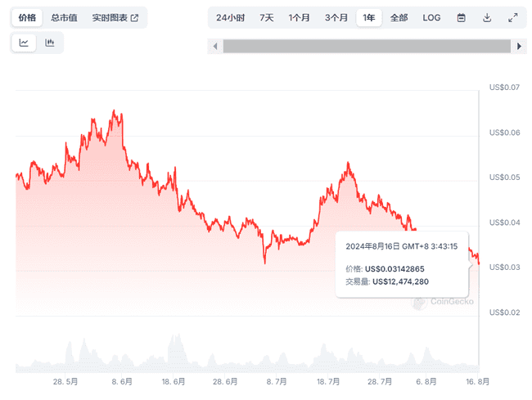Show 全部 historical price data
This screenshot has width=532, height=400.
pos(399,17)
